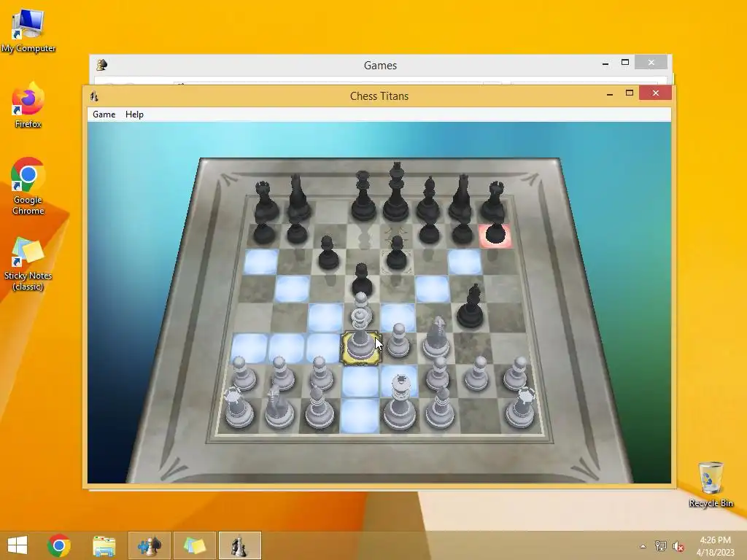Open the network tray icon
Screen dimensions: 747x560
point(660,545)
